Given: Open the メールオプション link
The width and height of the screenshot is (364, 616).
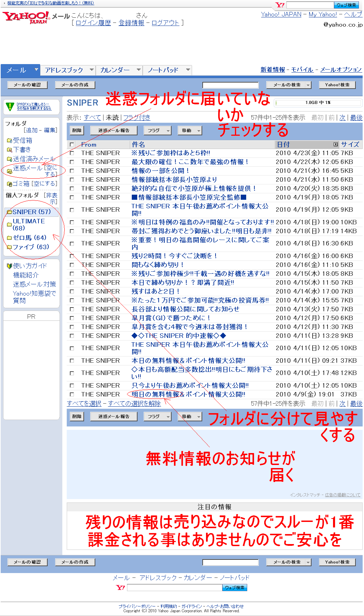Looking at the screenshot, I should [x=341, y=70].
